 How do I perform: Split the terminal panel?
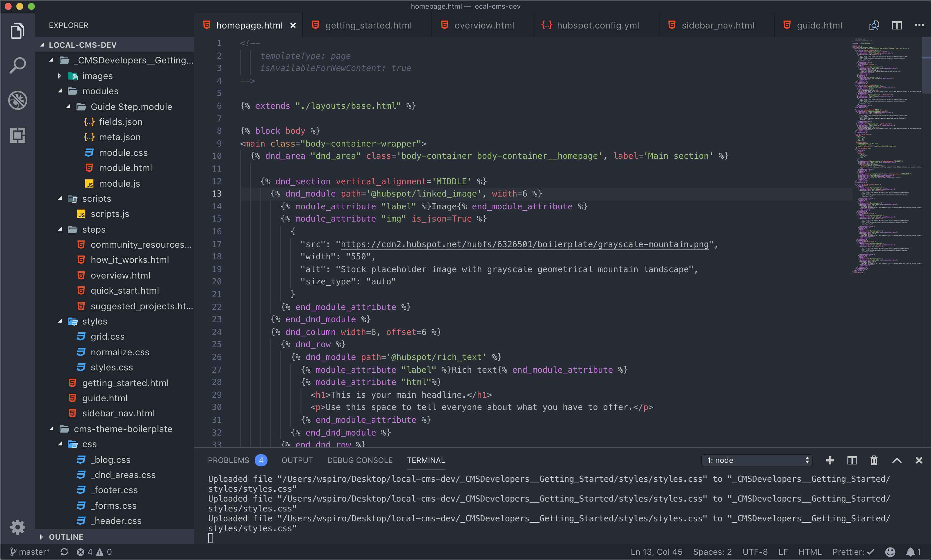click(852, 460)
